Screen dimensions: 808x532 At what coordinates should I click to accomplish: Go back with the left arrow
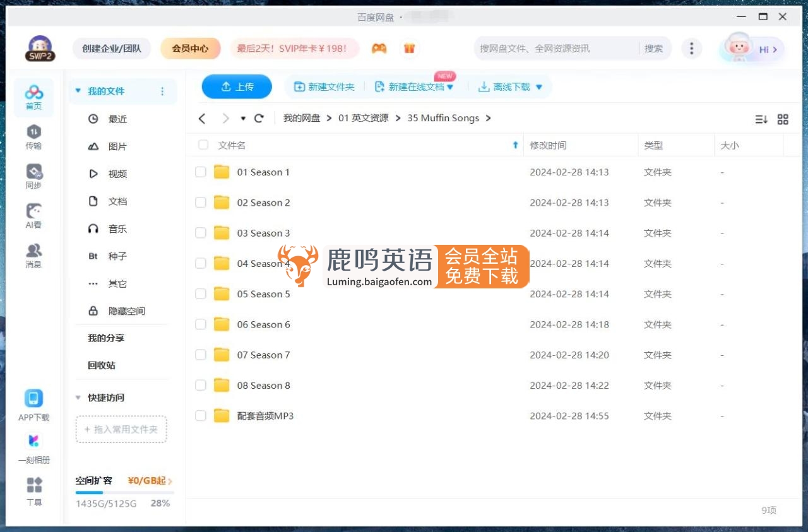(202, 118)
